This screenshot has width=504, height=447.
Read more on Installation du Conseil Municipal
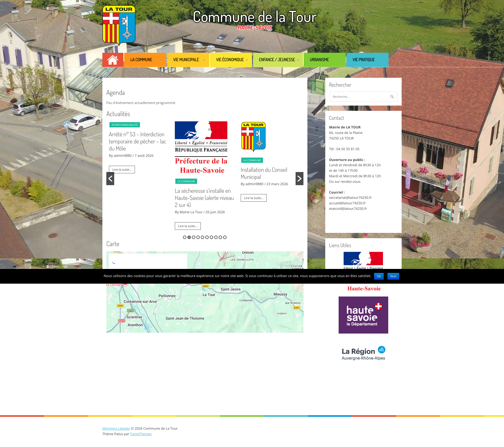254,198
